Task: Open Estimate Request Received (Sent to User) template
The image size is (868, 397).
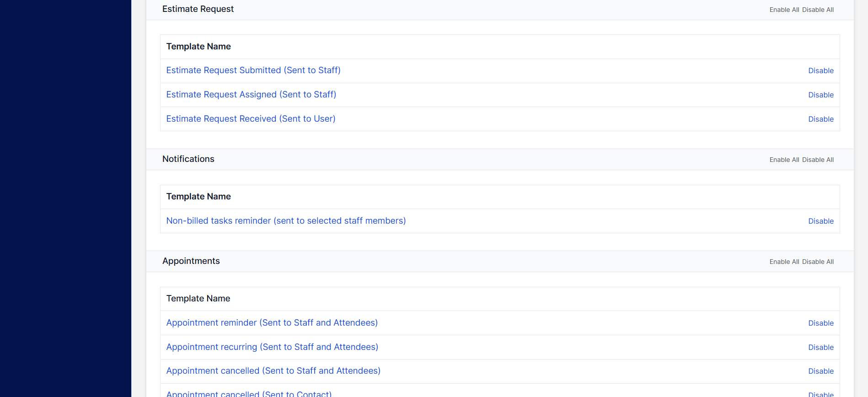Action: tap(251, 119)
